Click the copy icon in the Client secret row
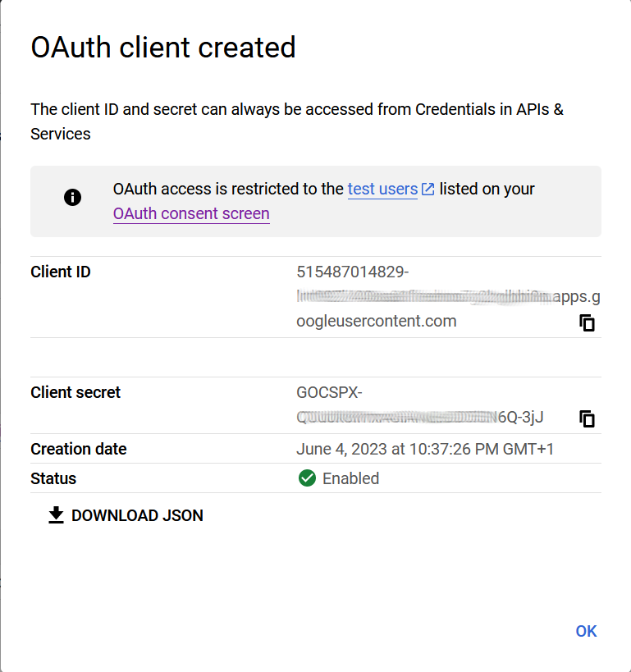The image size is (631, 672). (588, 418)
